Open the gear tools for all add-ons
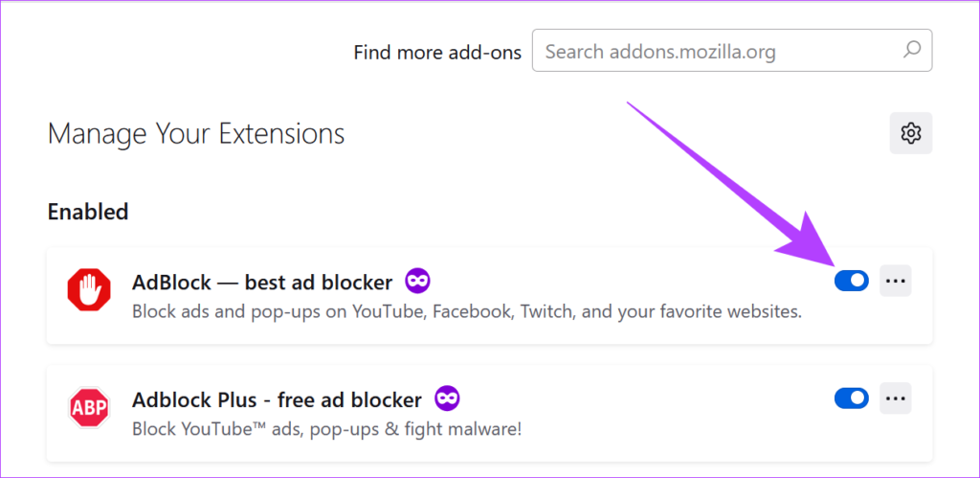The height and width of the screenshot is (478, 980). [911, 132]
